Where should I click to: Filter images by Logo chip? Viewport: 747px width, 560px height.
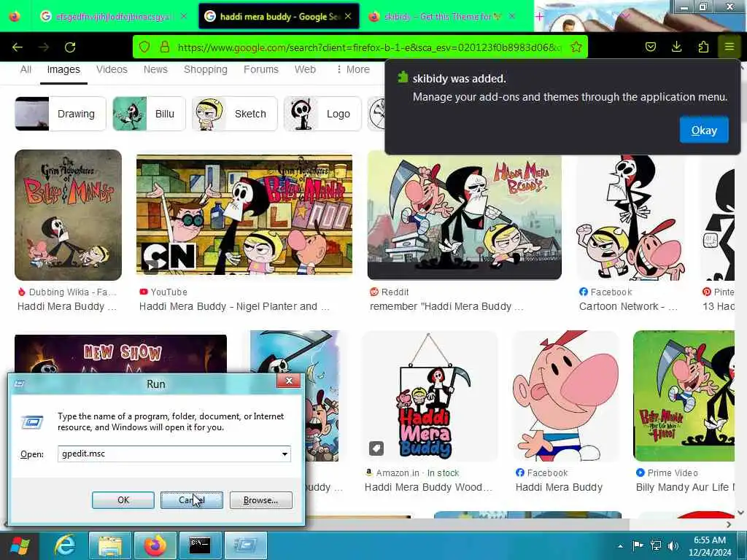click(322, 114)
